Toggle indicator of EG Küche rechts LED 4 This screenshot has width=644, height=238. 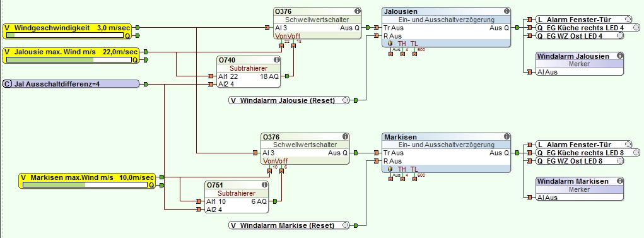636,28
